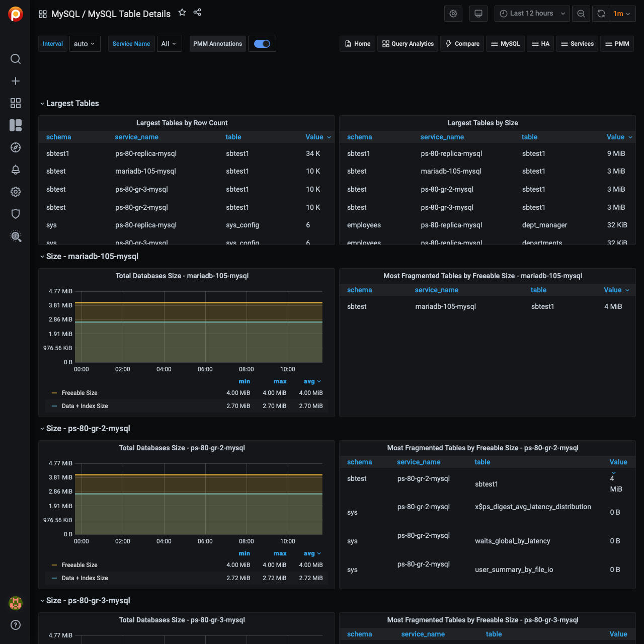Click the Home button

(x=358, y=44)
